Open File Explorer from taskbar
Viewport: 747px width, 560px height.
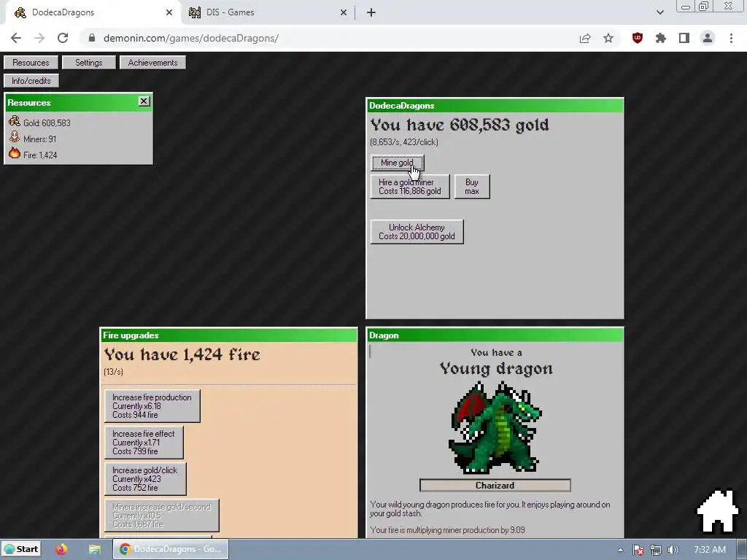(x=94, y=549)
